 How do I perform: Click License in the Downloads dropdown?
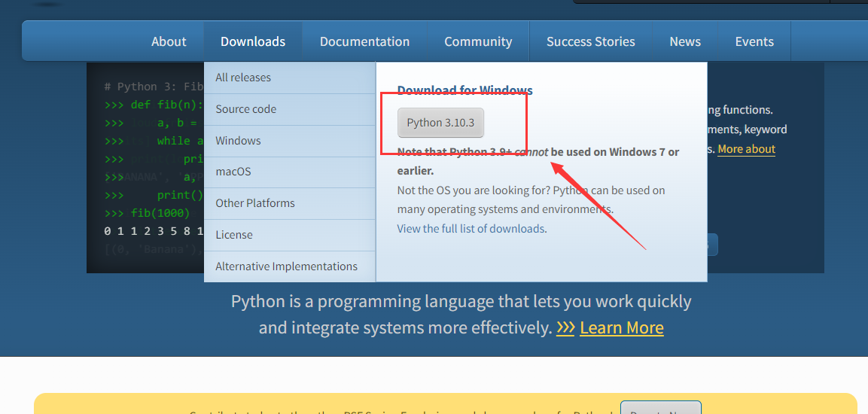pyautogui.click(x=234, y=235)
